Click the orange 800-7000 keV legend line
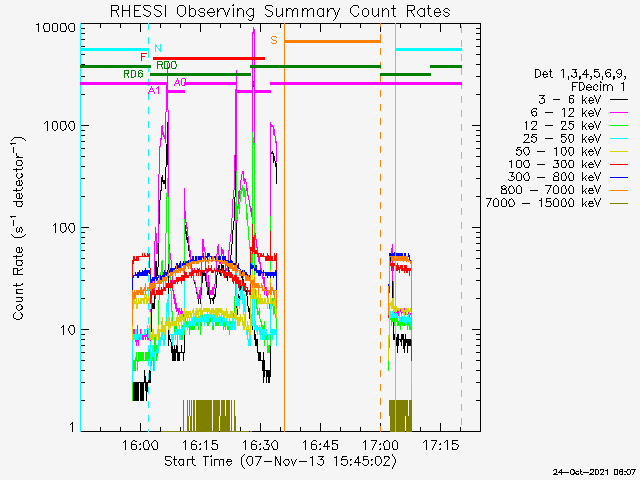Image resolution: width=640 pixels, height=480 pixels. click(x=619, y=190)
